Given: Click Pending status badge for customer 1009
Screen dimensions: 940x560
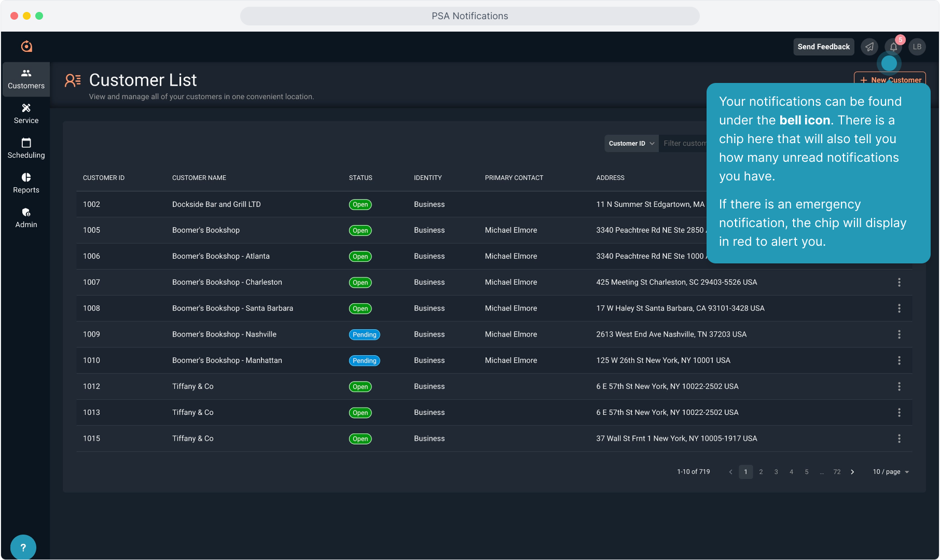Looking at the screenshot, I should tap(364, 334).
